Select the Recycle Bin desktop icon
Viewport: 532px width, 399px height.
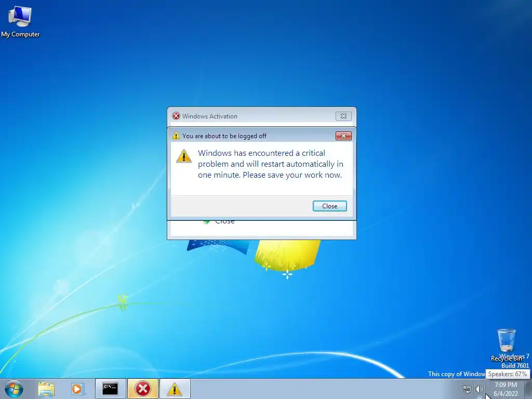click(x=506, y=345)
